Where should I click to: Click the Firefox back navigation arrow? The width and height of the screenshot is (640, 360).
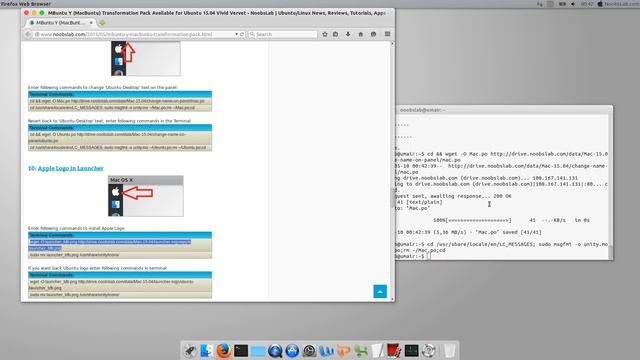click(28, 34)
